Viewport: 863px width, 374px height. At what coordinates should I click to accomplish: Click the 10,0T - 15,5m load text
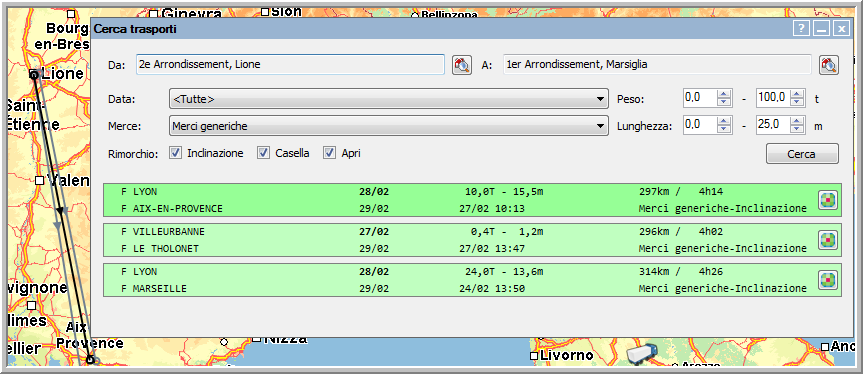[x=504, y=192]
